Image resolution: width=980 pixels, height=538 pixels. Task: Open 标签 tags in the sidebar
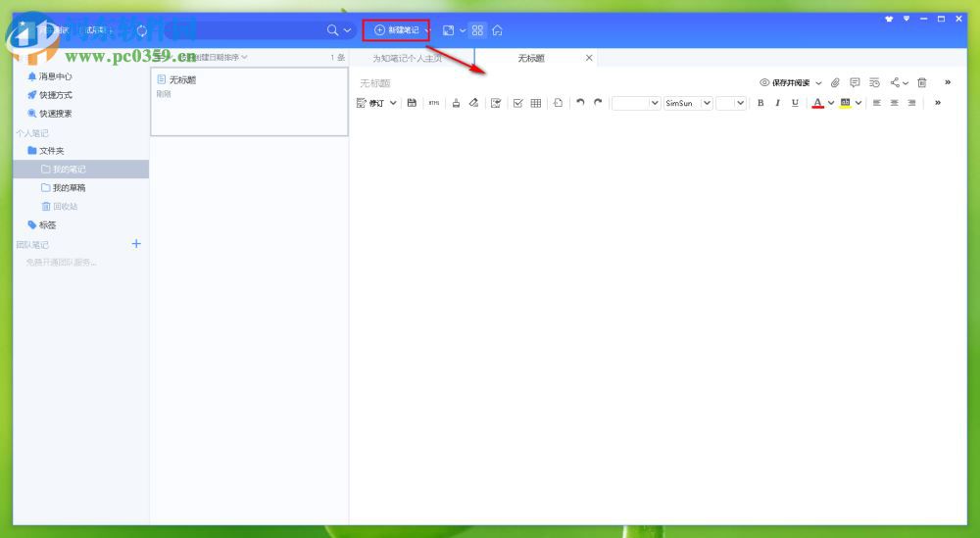42,225
